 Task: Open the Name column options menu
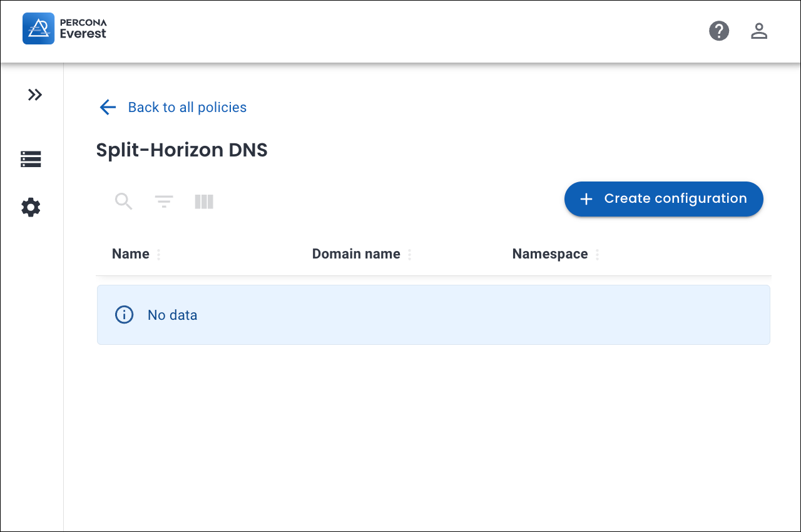point(158,255)
